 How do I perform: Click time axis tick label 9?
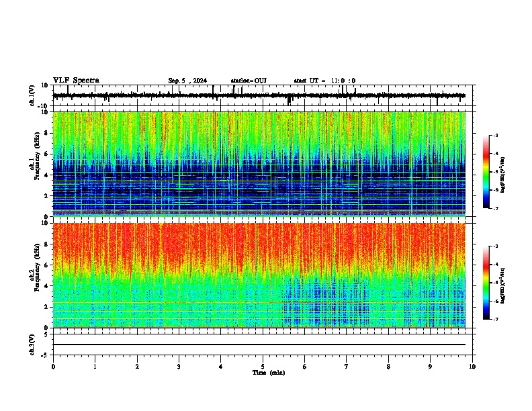coord(430,367)
